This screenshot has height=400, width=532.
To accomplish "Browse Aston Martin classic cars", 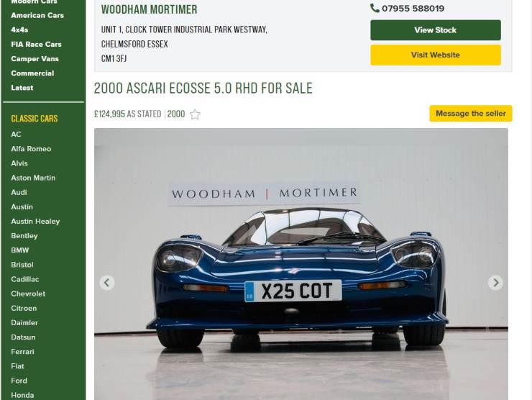I will 33,178.
